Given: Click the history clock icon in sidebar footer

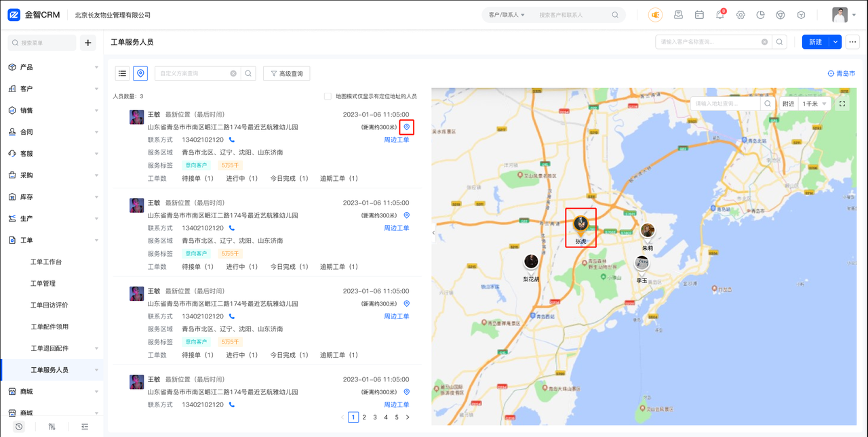Looking at the screenshot, I should [x=19, y=427].
